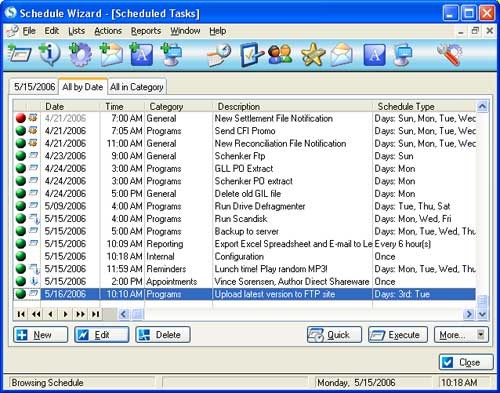Open the Actions menu
This screenshot has height=393, width=500.
pyautogui.click(x=108, y=31)
